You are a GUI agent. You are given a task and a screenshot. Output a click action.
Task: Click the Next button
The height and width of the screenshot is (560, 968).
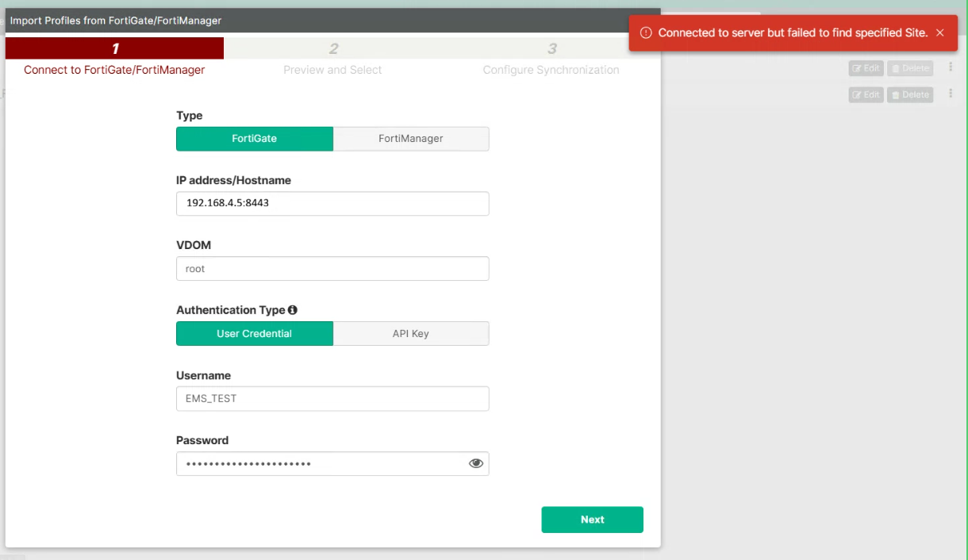[x=593, y=520]
